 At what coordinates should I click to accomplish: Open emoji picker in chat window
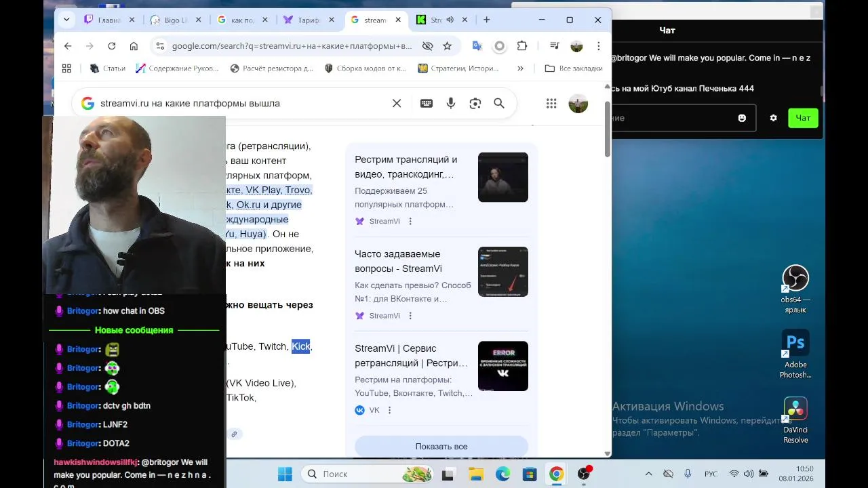[742, 118]
